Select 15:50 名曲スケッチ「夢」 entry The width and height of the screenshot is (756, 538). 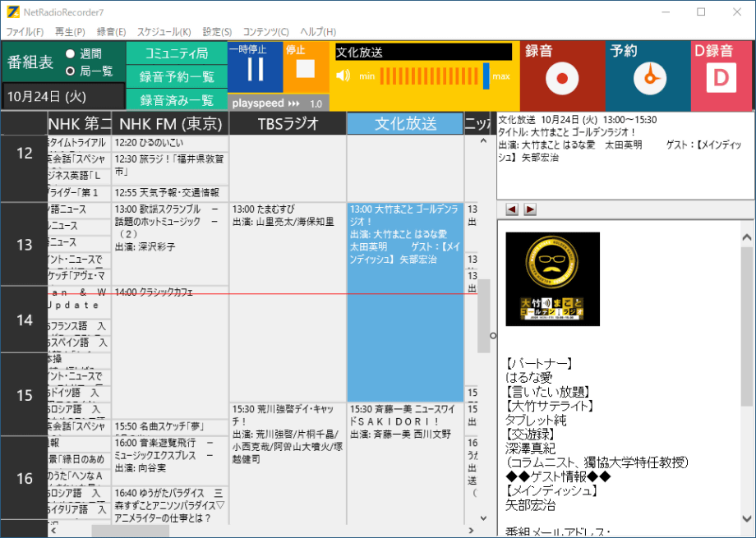pos(171,426)
